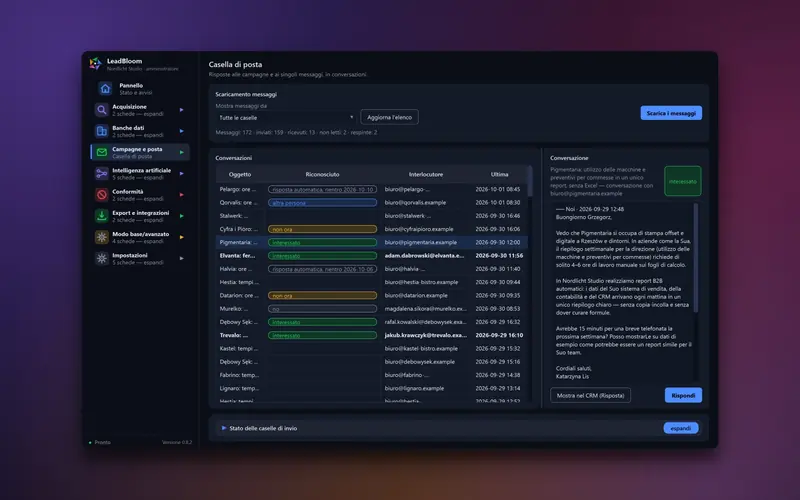
Task: Click Mostra nel CRM (Risposta) button
Action: [590, 395]
